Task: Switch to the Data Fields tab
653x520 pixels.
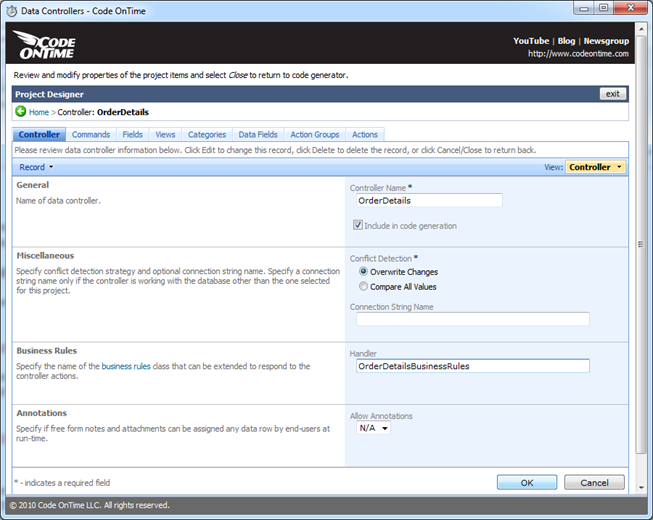Action: (258, 134)
